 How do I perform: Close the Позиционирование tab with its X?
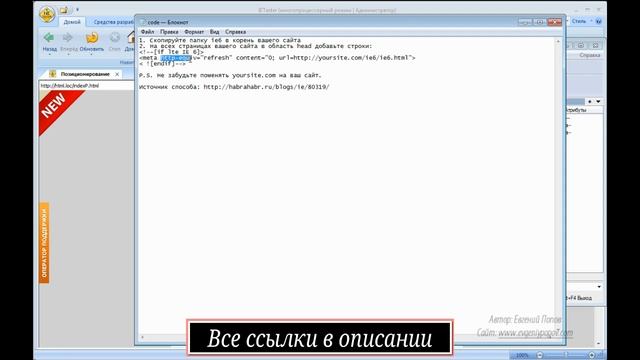pyautogui.click(x=117, y=74)
